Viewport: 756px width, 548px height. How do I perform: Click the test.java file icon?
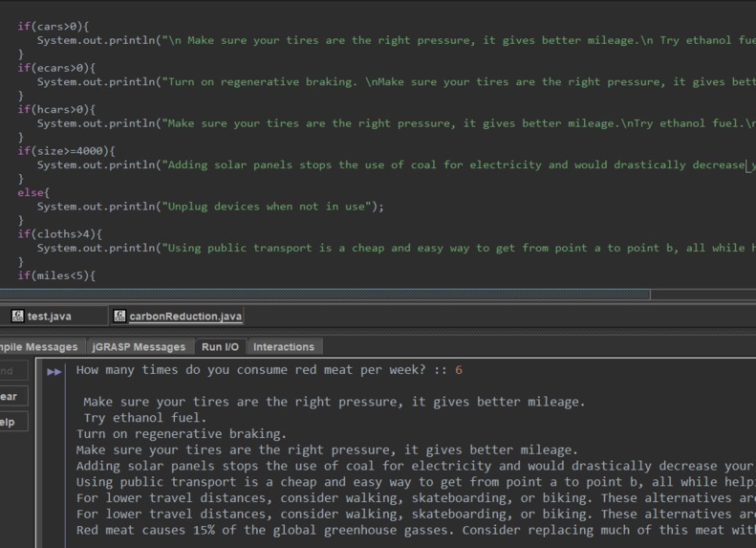(17, 316)
